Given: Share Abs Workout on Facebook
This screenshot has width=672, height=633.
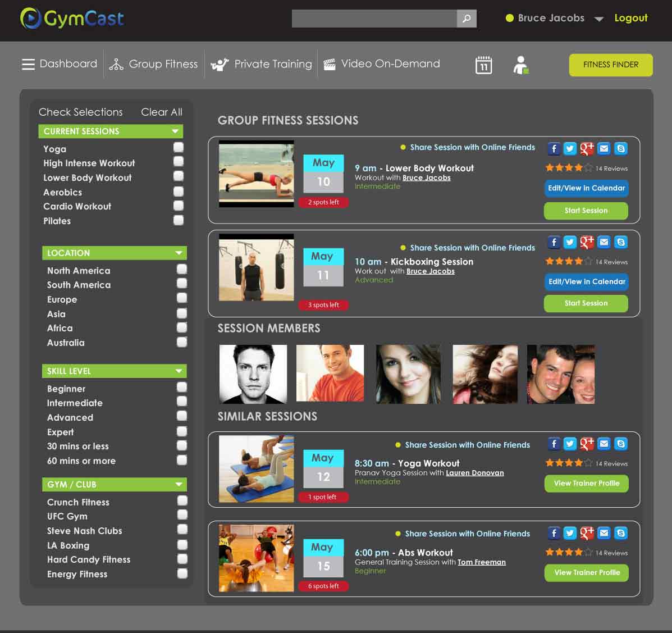Looking at the screenshot, I should pyautogui.click(x=554, y=533).
